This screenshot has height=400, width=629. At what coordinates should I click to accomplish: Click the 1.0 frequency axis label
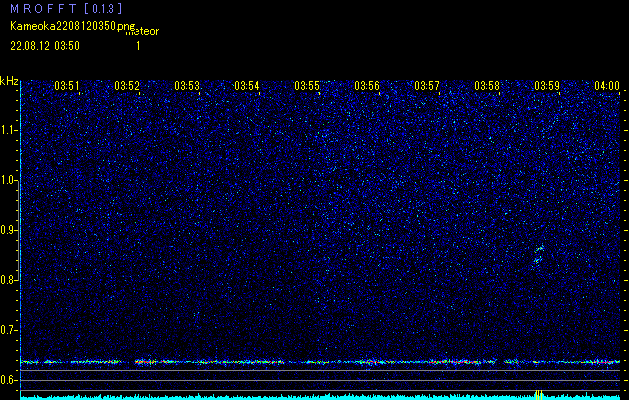point(9,180)
